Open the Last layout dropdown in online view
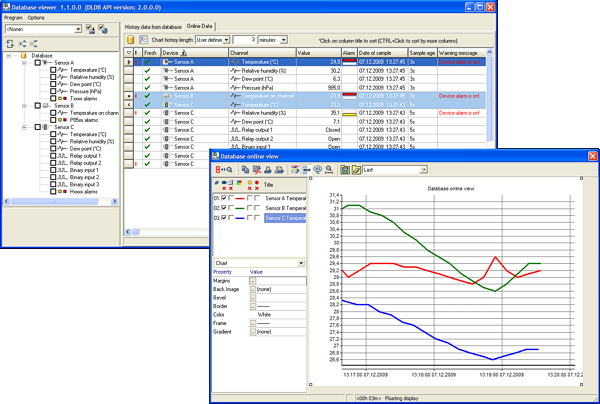600x404 pixels. (x=424, y=169)
